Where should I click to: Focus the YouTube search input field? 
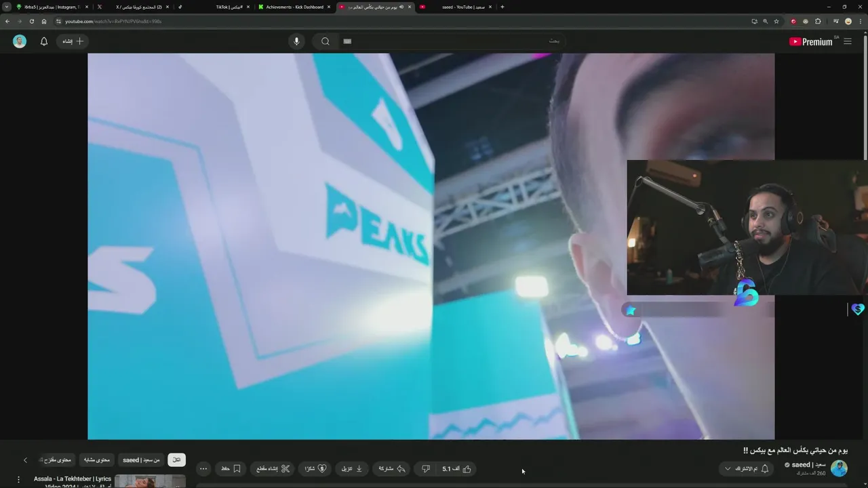(x=451, y=41)
